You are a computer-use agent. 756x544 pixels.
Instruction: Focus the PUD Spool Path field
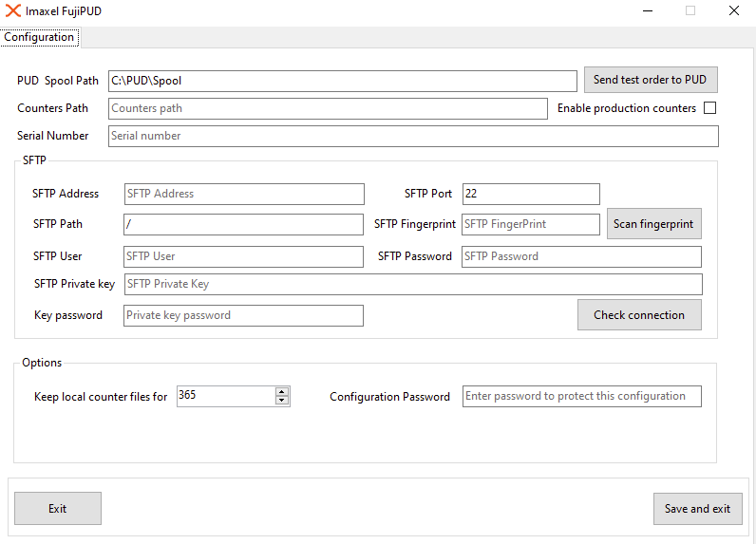(x=342, y=81)
